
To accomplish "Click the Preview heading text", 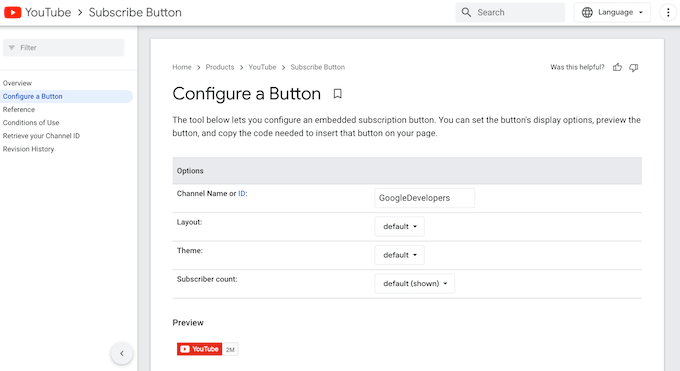I will [188, 323].
